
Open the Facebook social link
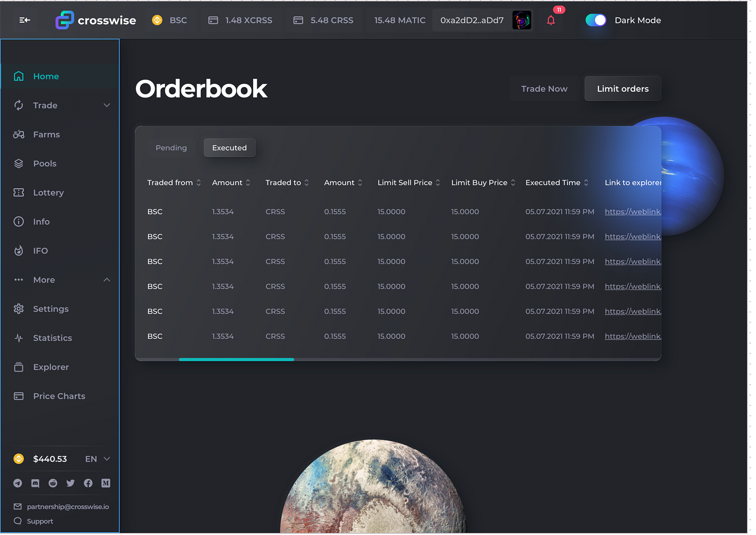(x=88, y=483)
